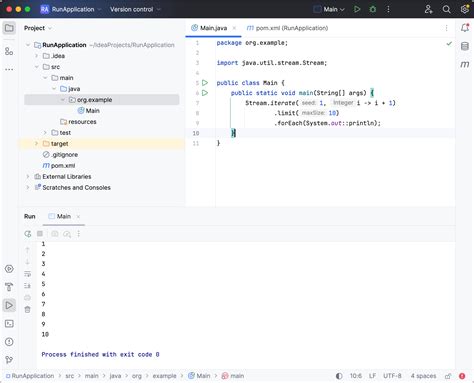The height and width of the screenshot is (383, 474).
Task: Open the More tool windows ellipsis
Action: pyautogui.click(x=9, y=69)
